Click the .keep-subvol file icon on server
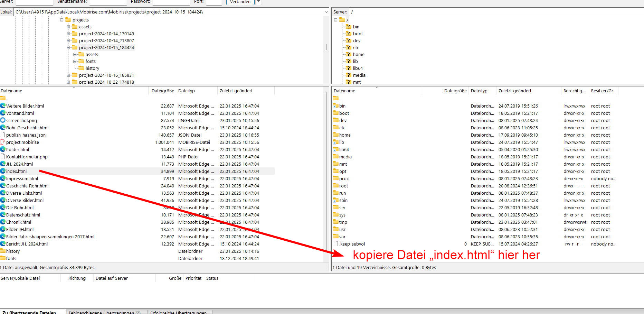Screen dimensions: 644x314 click(336, 244)
